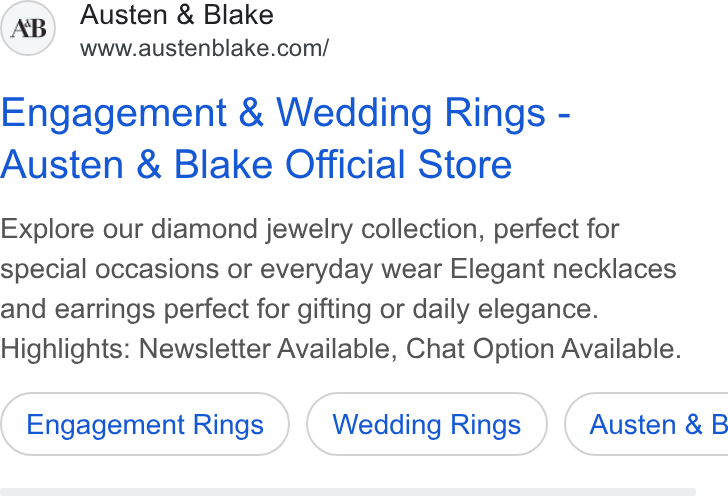Click the 'Highlights:' label
728x496 pixels.
point(65,349)
